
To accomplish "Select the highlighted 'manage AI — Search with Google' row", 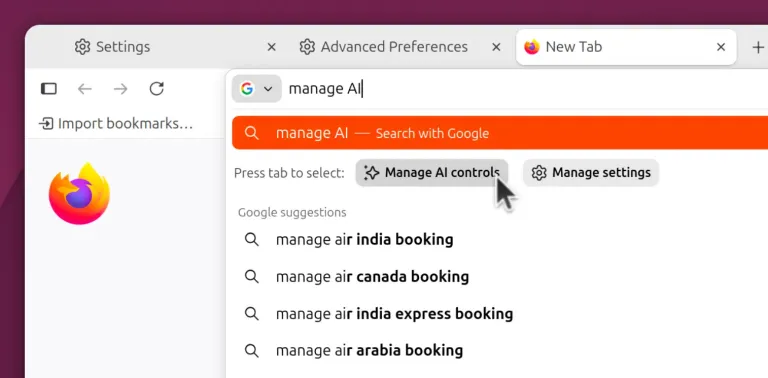I will [500, 133].
